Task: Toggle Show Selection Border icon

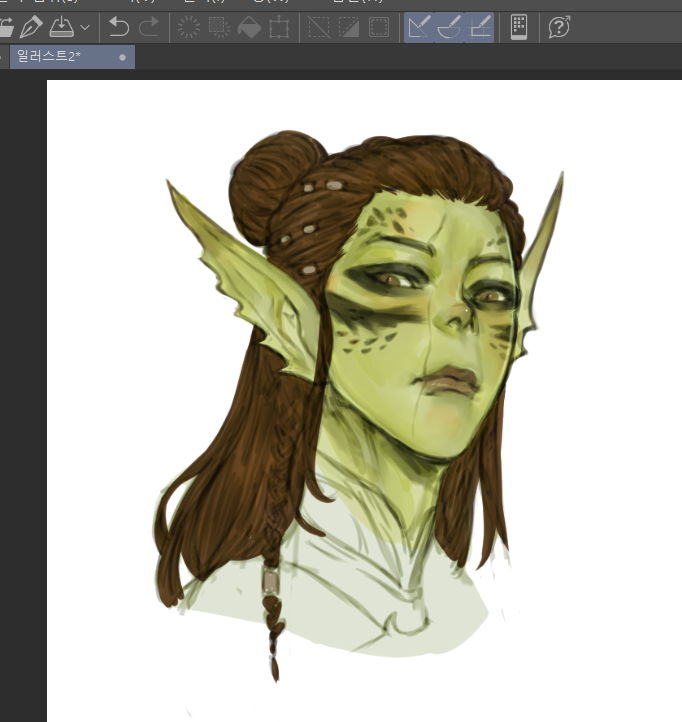Action: click(x=379, y=27)
